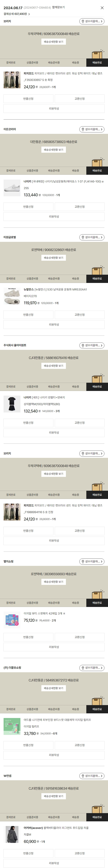Expand the 결제상세 607,490원 chevron
This screenshot has height=868, width=108.
29,14
